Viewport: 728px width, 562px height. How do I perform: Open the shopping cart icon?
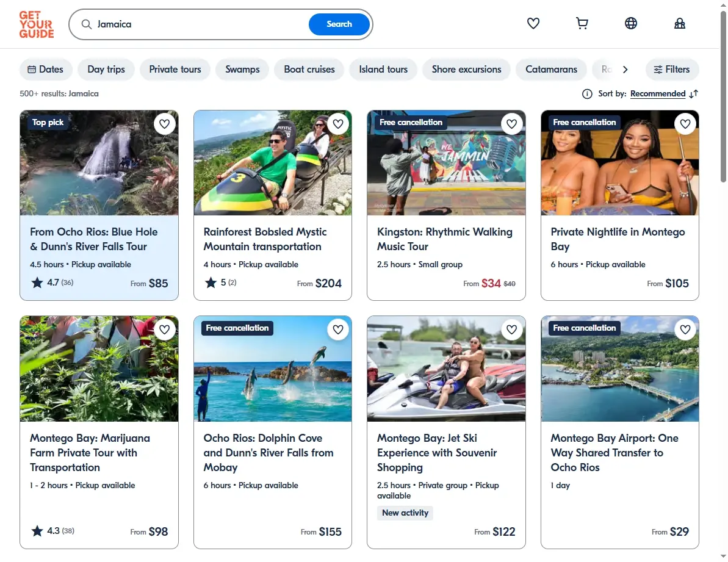point(582,23)
